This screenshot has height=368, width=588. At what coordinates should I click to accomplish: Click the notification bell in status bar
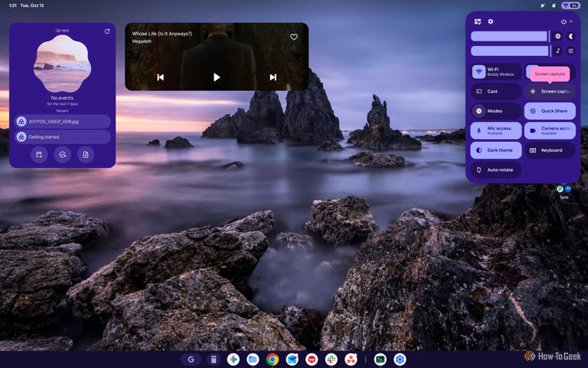(x=554, y=5)
